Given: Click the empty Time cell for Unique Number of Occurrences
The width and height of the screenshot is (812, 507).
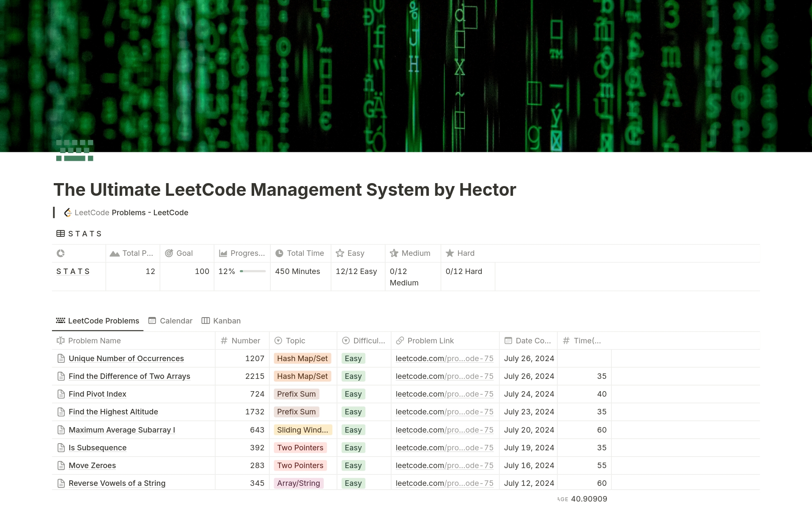Looking at the screenshot, I should [584, 359].
